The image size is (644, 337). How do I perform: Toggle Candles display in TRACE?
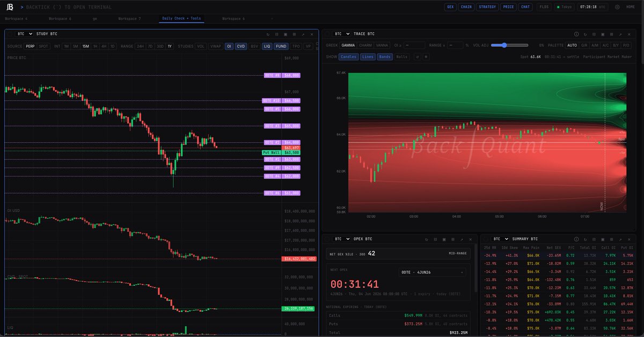(348, 57)
